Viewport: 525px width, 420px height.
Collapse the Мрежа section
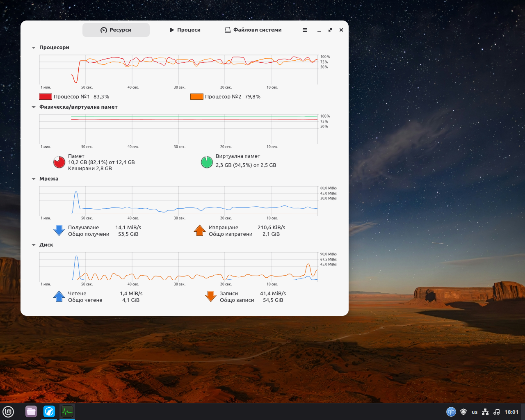(x=34, y=179)
